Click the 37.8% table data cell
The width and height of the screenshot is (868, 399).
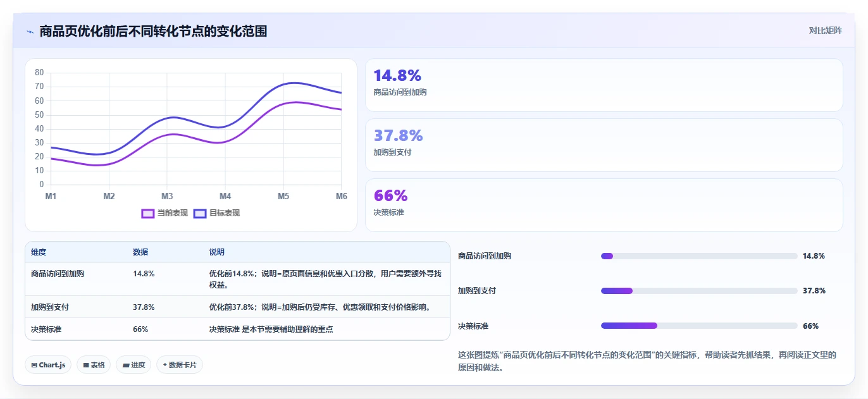coord(144,307)
